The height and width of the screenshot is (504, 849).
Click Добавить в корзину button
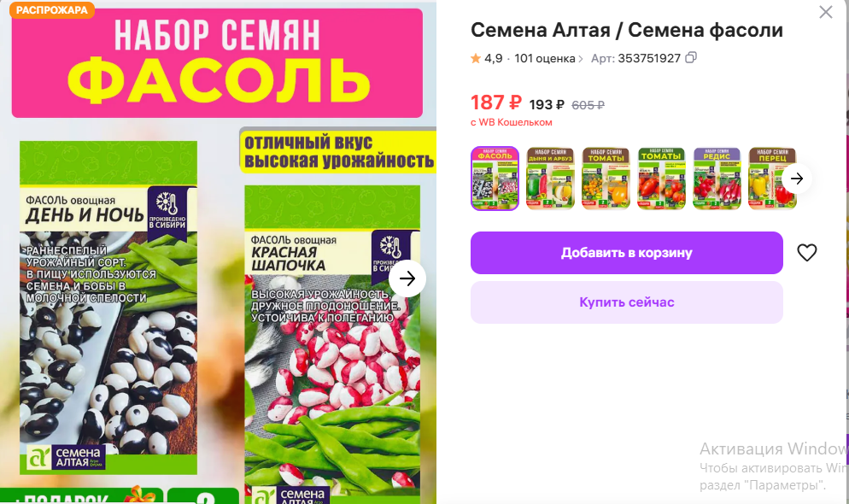point(626,253)
